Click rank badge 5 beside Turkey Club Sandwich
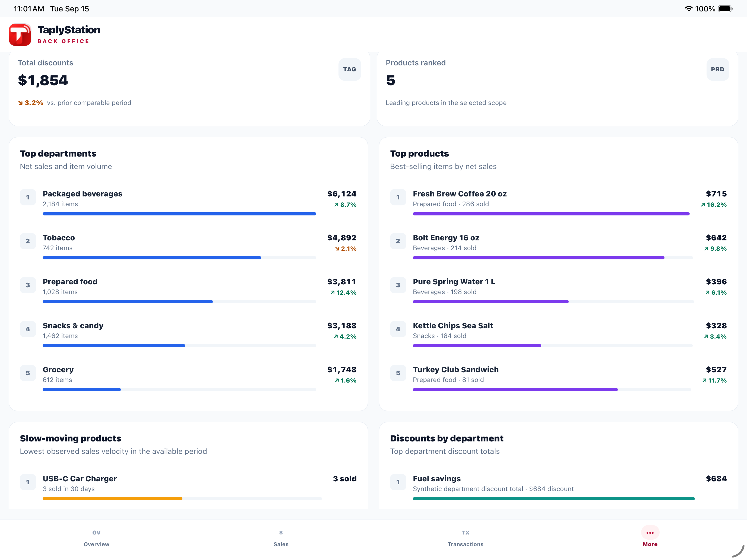747x560 pixels. coord(398,373)
